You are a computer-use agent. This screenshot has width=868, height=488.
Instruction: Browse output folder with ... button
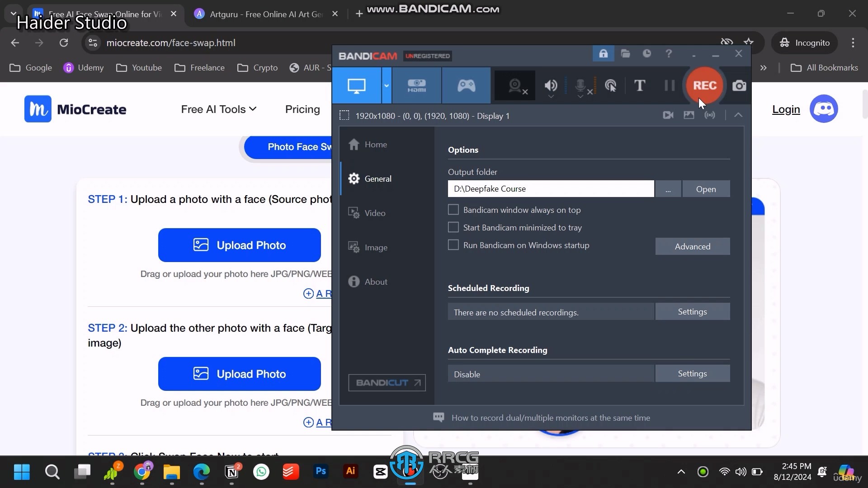(668, 189)
